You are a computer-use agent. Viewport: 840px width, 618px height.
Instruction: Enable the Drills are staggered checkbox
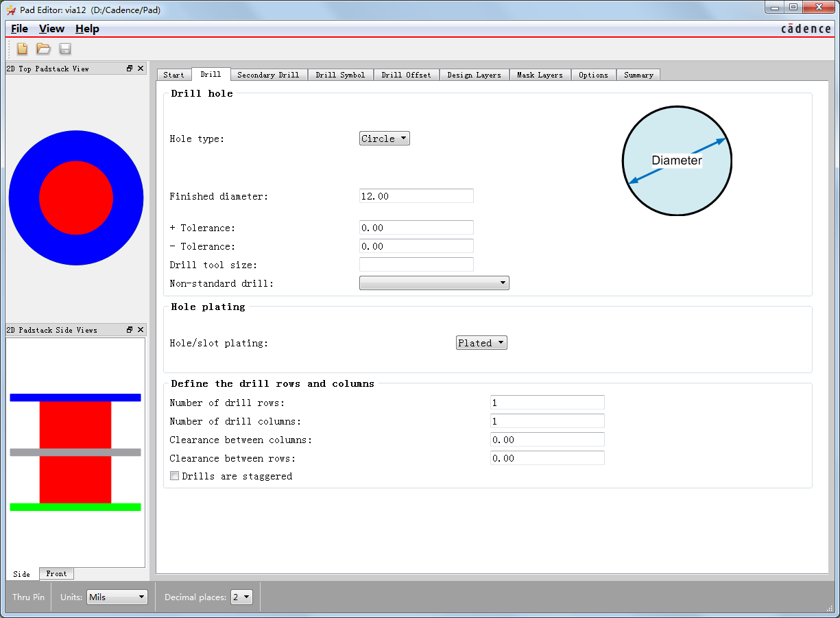point(175,476)
